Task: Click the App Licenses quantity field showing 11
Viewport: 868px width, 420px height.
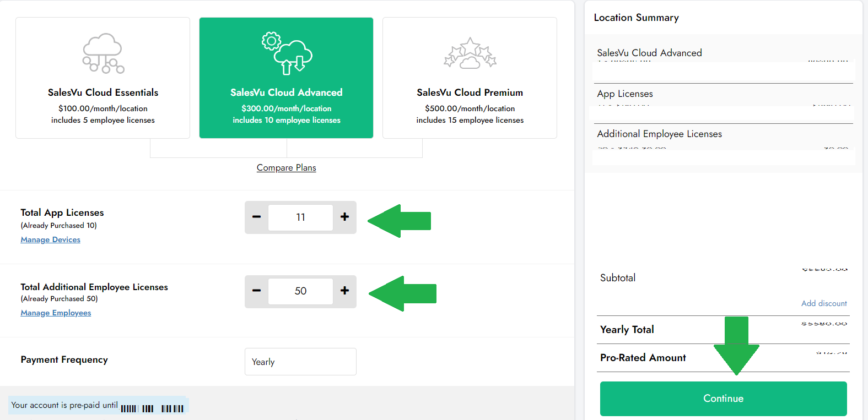Action: [x=300, y=217]
